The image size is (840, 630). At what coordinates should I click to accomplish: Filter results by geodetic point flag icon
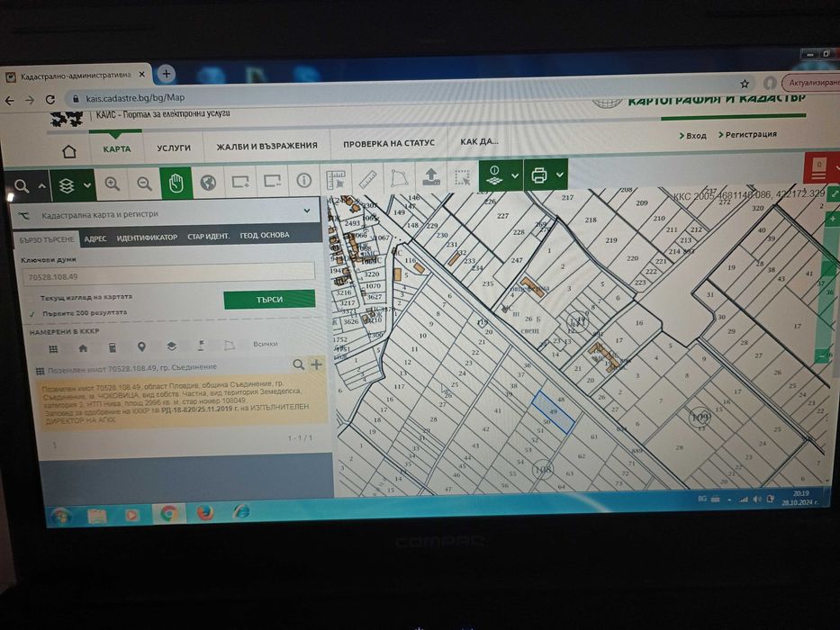(201, 346)
